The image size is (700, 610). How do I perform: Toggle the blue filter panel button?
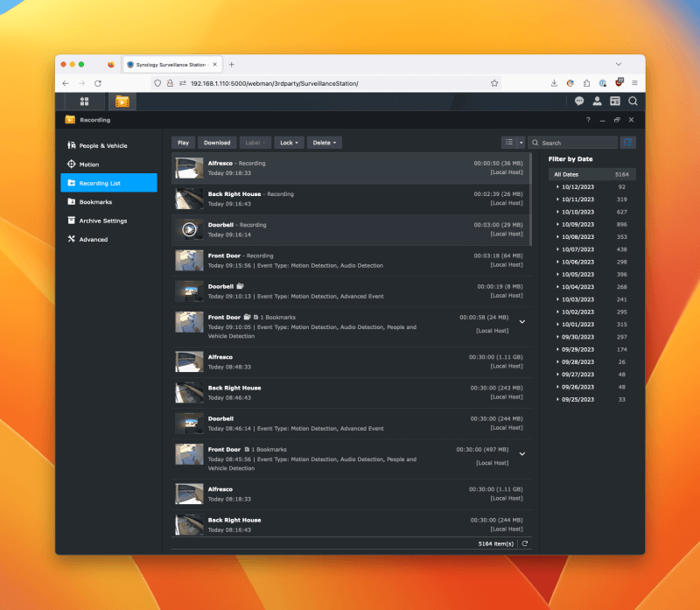coord(628,143)
